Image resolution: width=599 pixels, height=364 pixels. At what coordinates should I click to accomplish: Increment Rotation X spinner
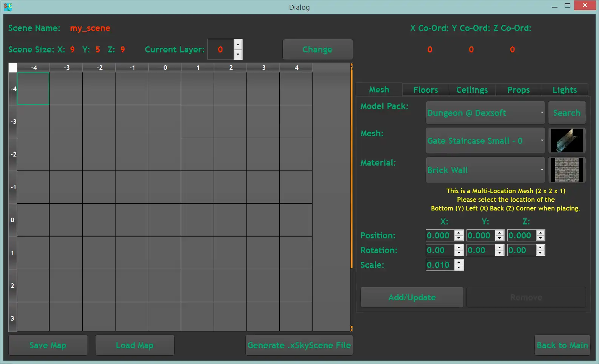point(459,247)
